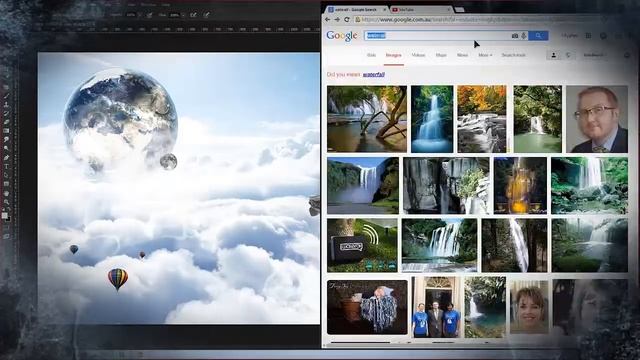Open the three people at door thumbnail
This screenshot has height=360, width=640.
(436, 307)
